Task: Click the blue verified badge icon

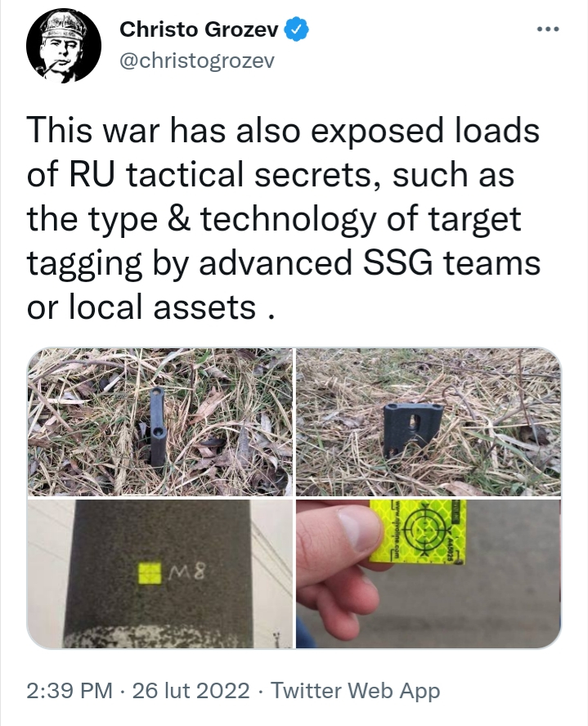Action: [296, 29]
